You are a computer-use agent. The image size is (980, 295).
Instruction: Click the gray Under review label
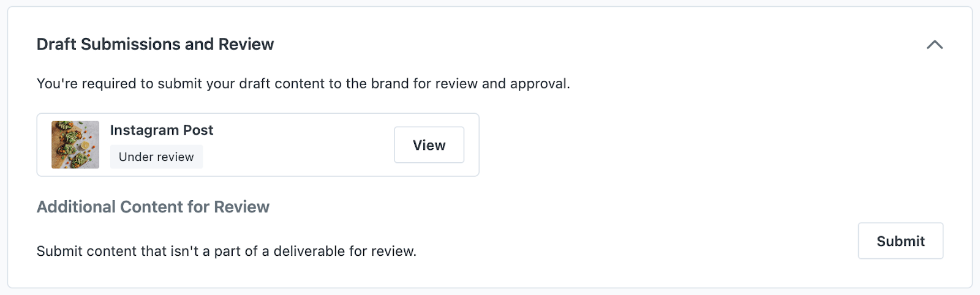(156, 157)
